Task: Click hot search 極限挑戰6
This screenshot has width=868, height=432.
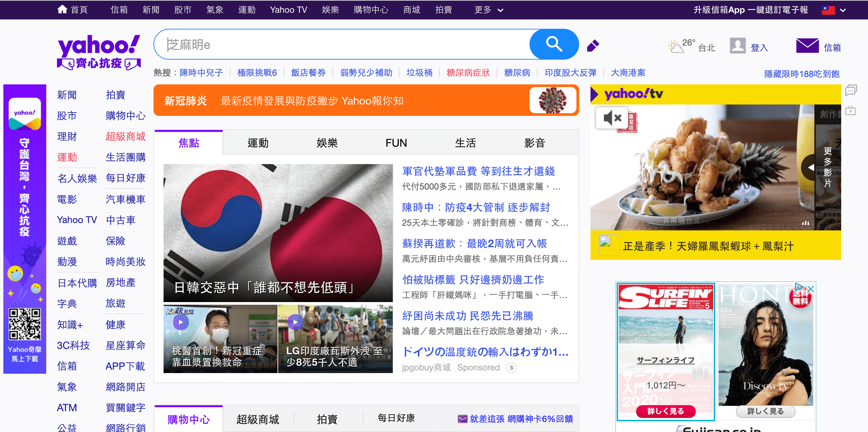Action: pyautogui.click(x=257, y=72)
